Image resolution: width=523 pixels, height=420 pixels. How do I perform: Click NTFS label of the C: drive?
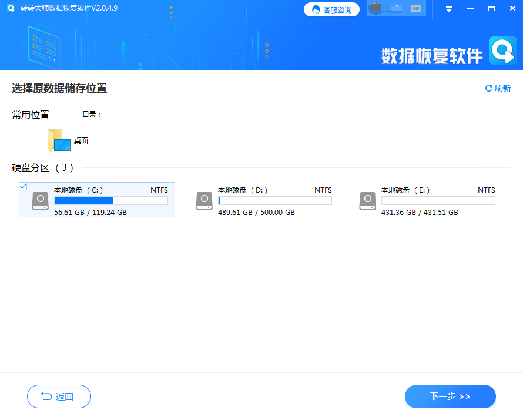click(x=159, y=190)
